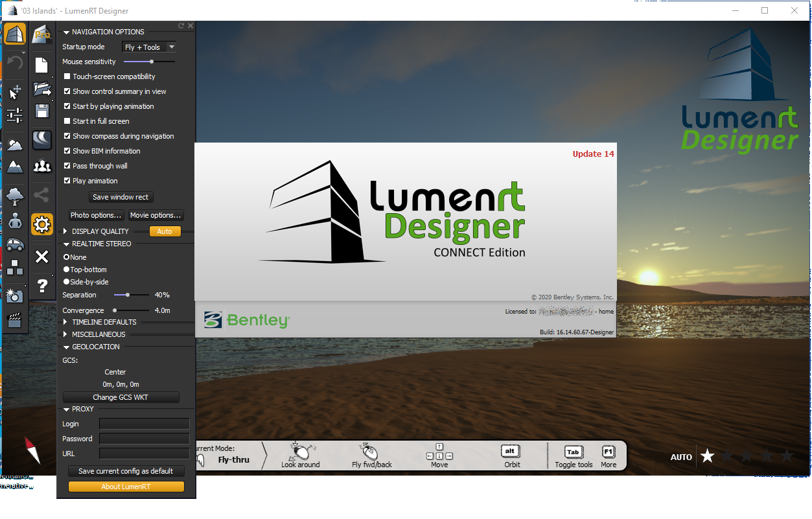Click the photo camera snapshot icon
Viewport: 812px width, 519px height.
pos(15,295)
